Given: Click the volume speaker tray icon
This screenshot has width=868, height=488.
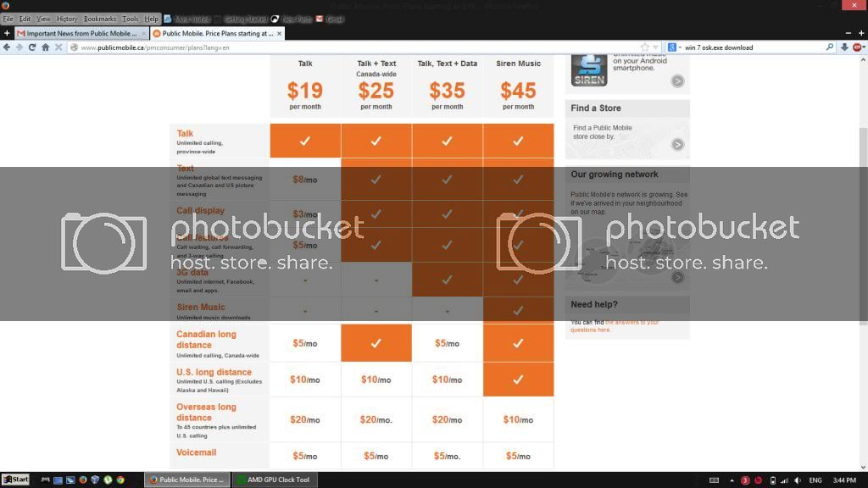Looking at the screenshot, I should (798, 480).
